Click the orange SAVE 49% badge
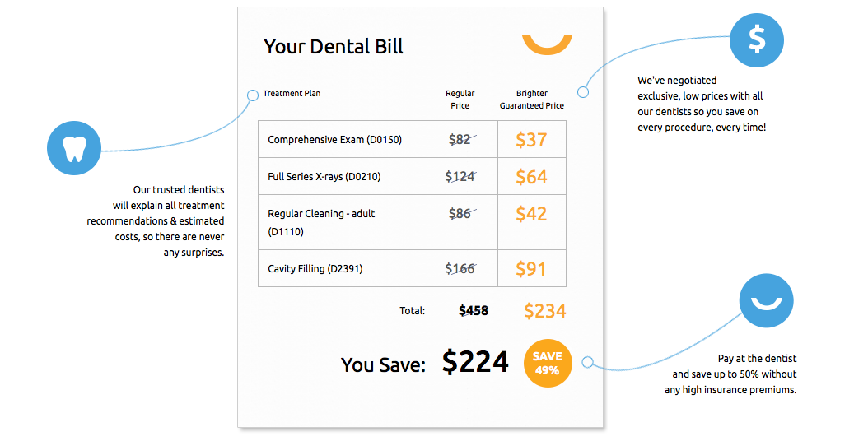This screenshot has width=868, height=441. 548,363
